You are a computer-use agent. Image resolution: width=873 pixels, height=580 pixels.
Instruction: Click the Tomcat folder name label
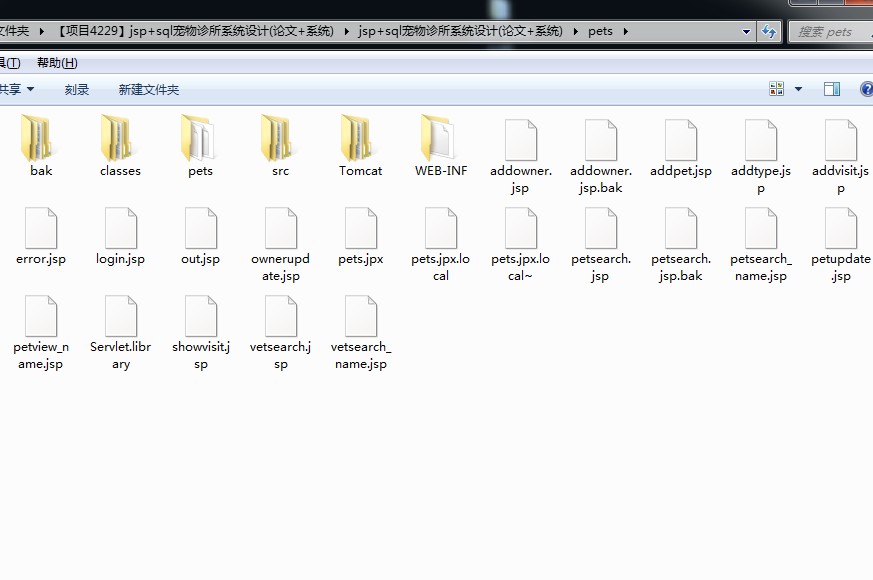click(x=361, y=171)
